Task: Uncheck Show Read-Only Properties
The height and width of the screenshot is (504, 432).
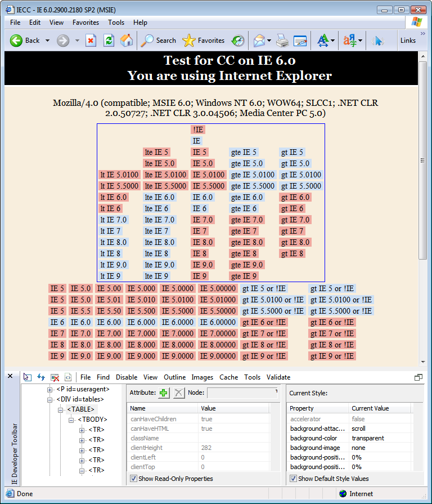Action: pos(133,479)
